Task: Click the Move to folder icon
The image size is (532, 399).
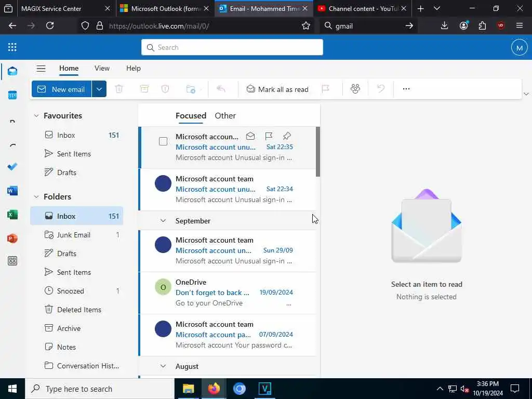Action: [x=191, y=89]
